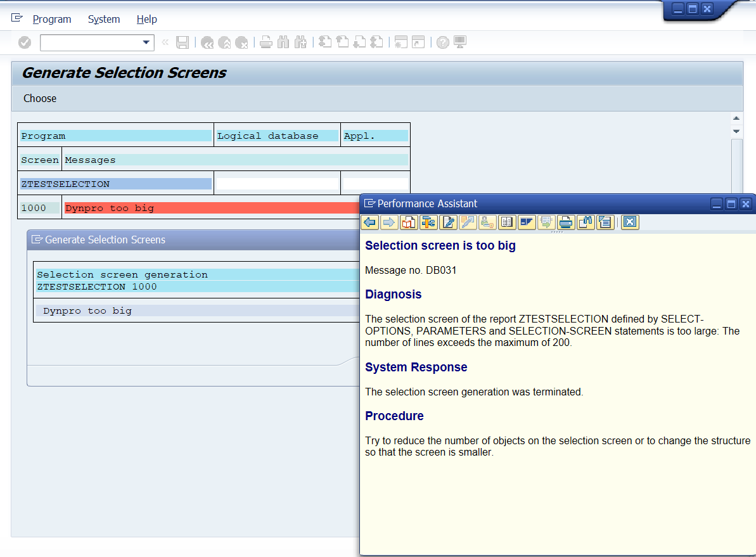Viewport: 756px width, 557px height.
Task: Click the Find binoculars icon
Action: click(283, 42)
